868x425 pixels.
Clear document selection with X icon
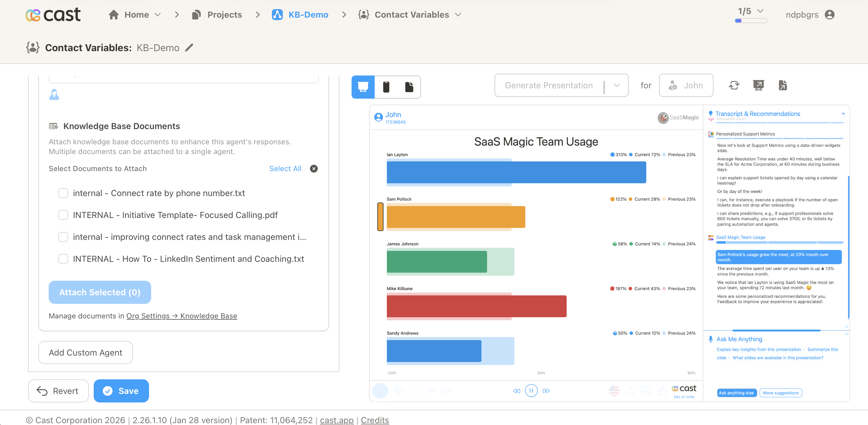(314, 169)
